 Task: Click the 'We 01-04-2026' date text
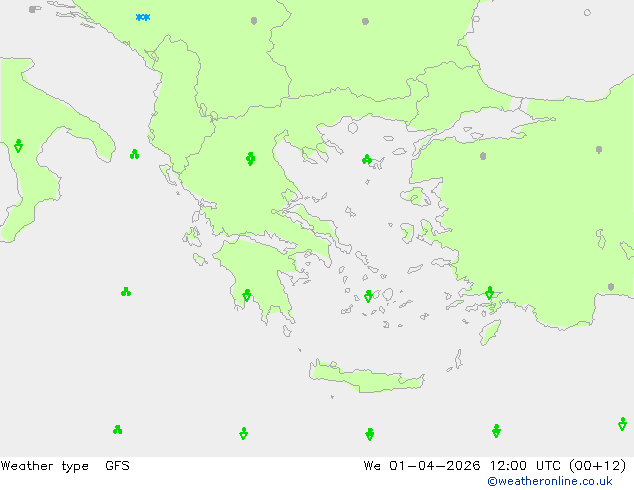pyautogui.click(x=422, y=466)
